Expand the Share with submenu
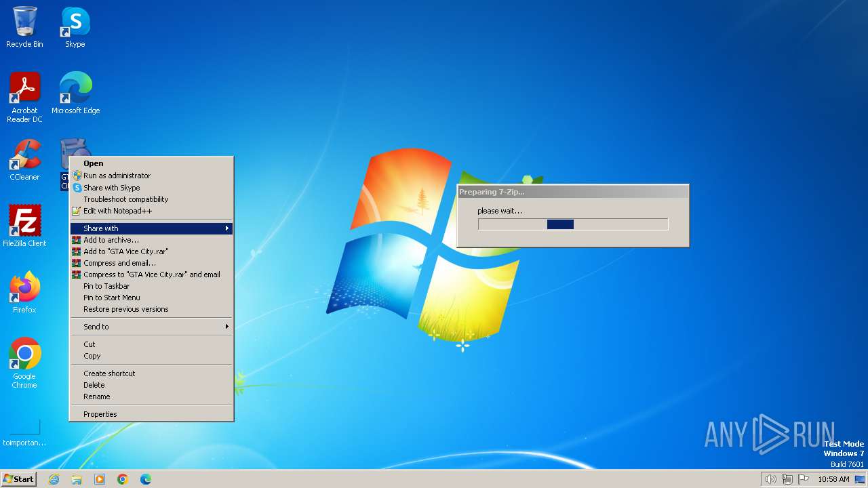868x488 pixels. (152, 228)
